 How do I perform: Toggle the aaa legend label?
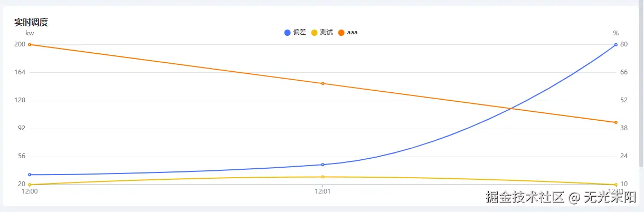click(x=352, y=33)
